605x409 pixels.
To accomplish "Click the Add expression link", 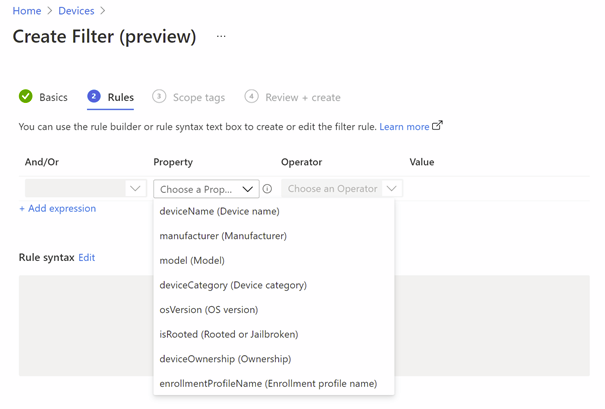I will pyautogui.click(x=58, y=208).
